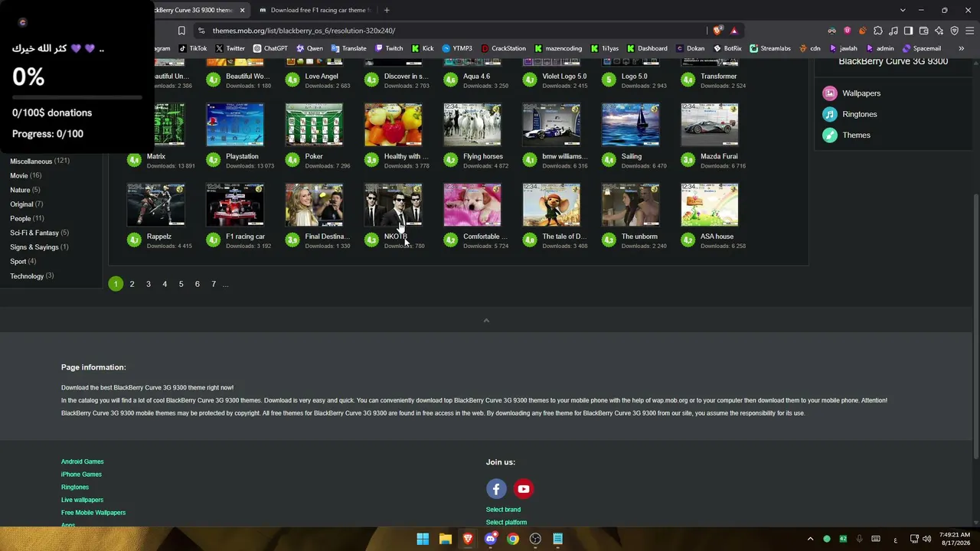
Task: Go to page 6 of themes
Action: pos(198,284)
